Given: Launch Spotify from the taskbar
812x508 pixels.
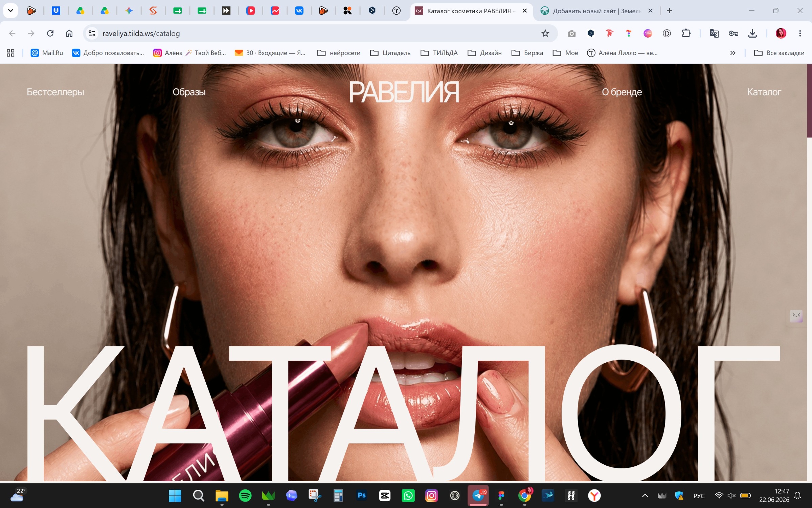Looking at the screenshot, I should click(x=245, y=496).
